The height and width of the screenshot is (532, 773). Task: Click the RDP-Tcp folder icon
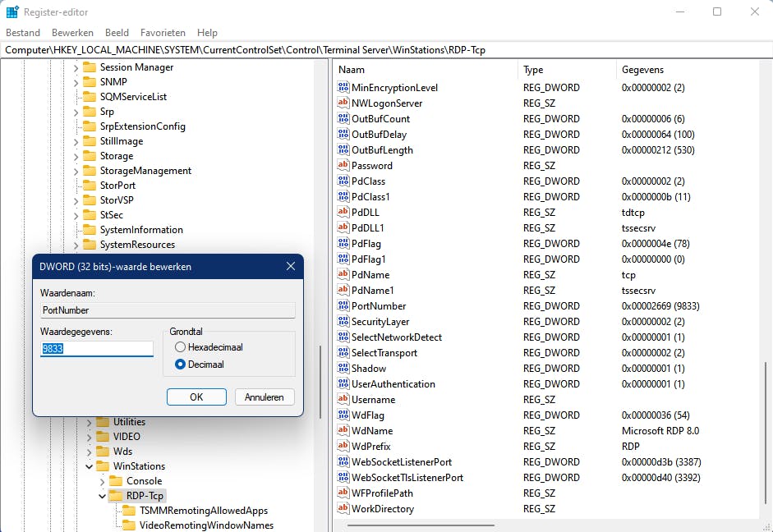tap(115, 496)
